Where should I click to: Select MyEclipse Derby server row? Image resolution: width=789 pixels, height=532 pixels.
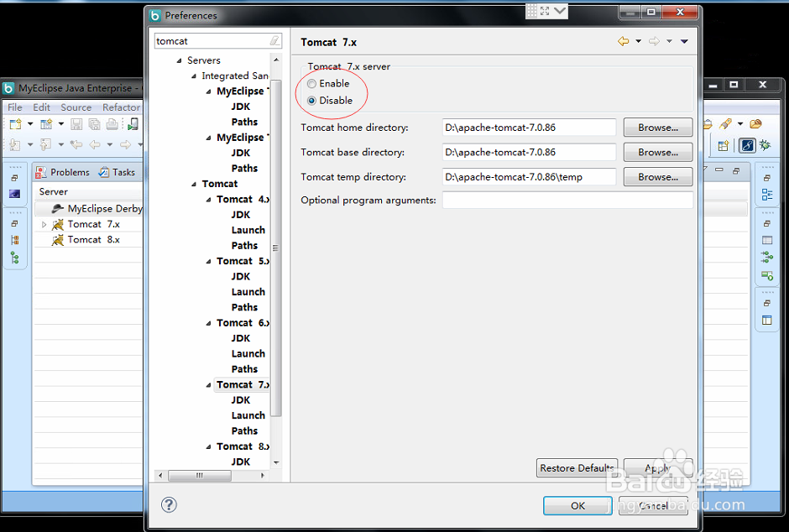89,209
